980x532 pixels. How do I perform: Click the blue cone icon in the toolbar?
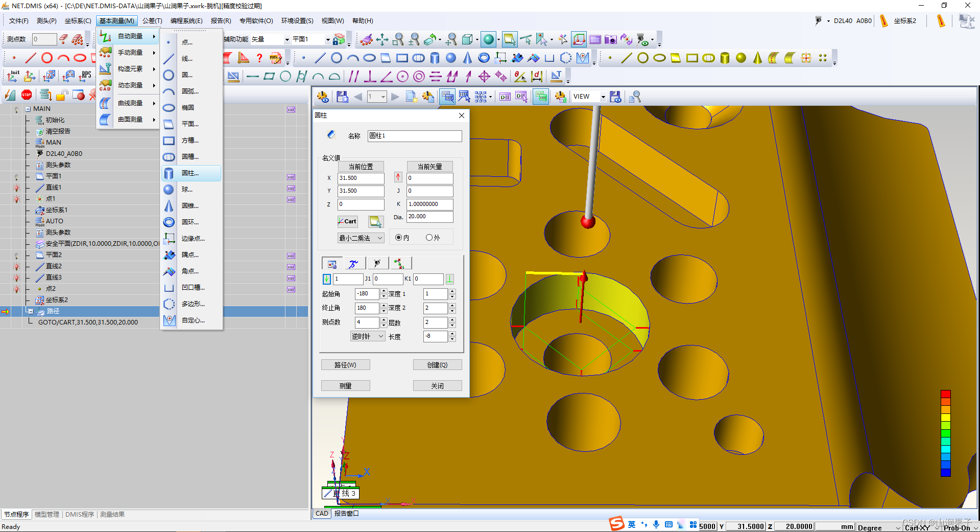(x=467, y=58)
